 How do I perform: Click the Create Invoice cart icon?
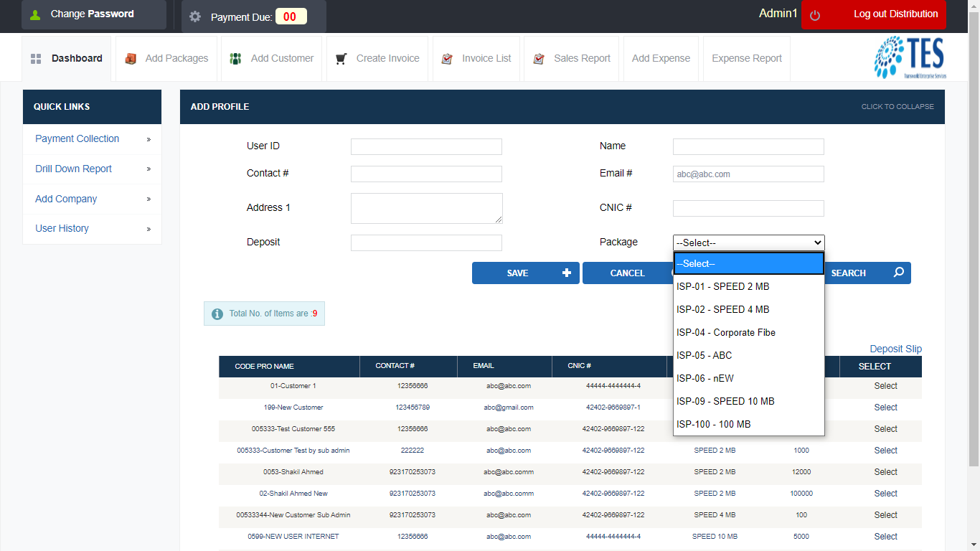point(341,59)
